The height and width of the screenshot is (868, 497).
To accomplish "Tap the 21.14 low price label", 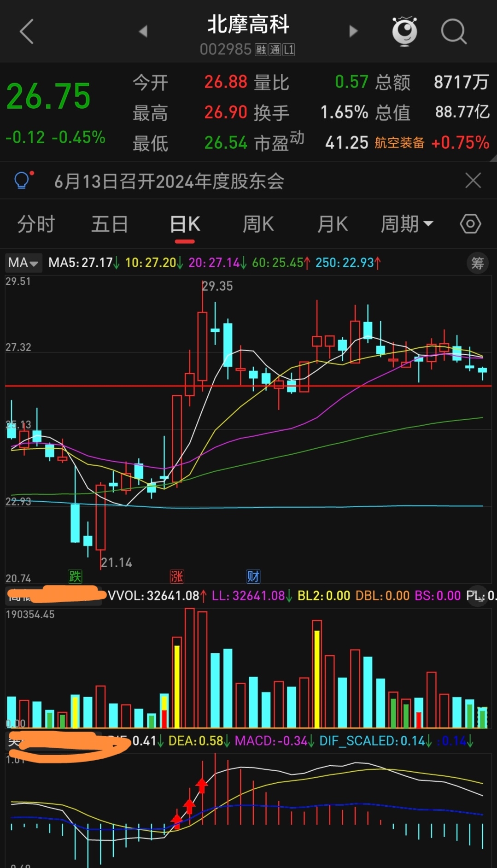I will coord(117,563).
